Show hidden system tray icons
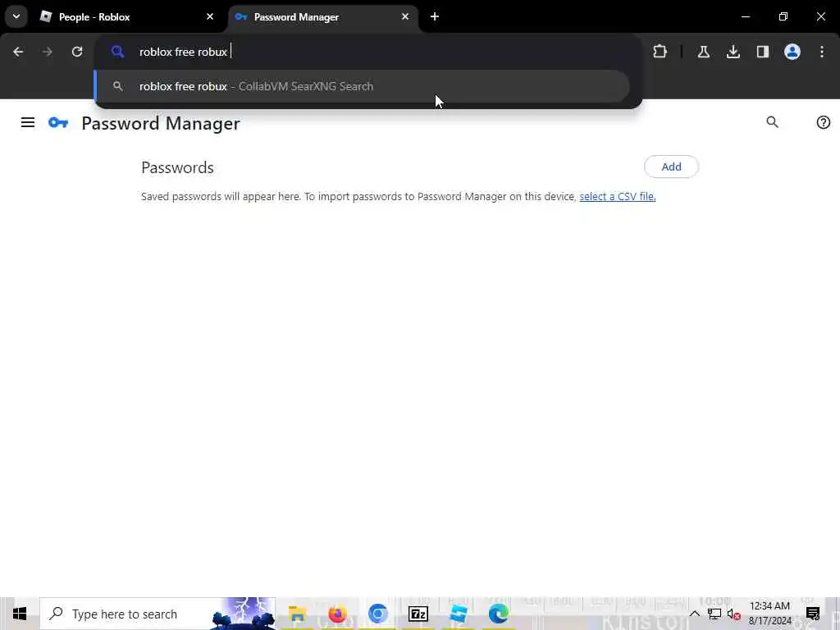 click(x=694, y=614)
